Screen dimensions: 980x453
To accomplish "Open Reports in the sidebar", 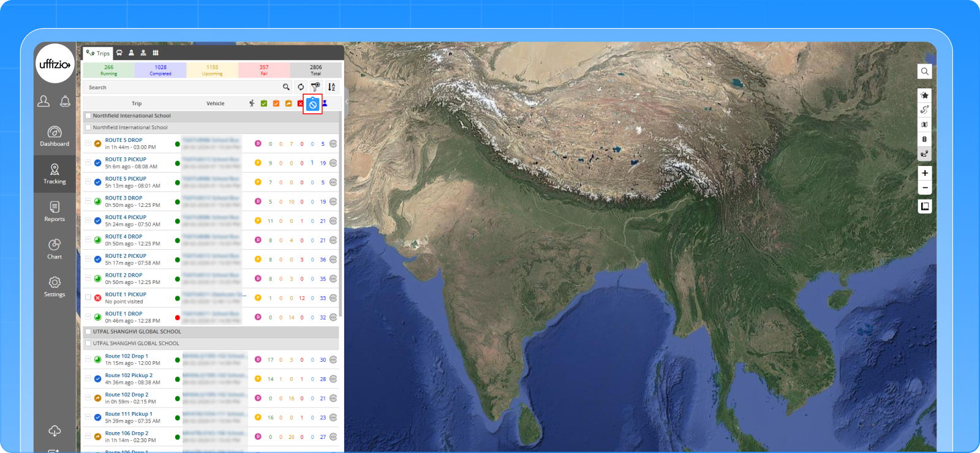I will click(55, 211).
